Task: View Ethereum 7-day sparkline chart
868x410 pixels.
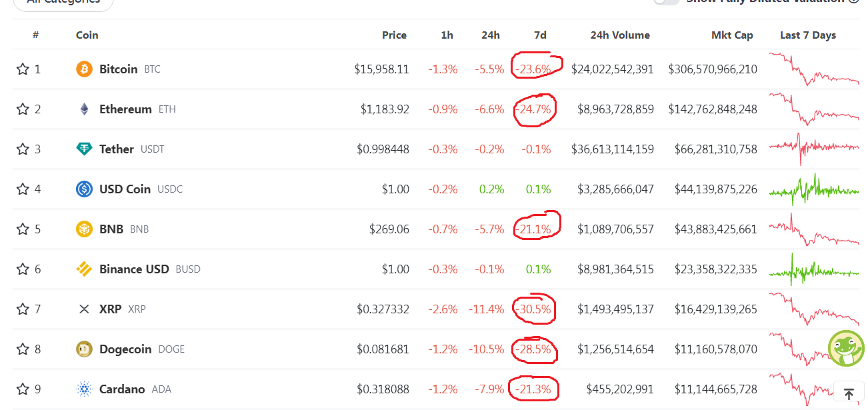Action: coord(814,109)
